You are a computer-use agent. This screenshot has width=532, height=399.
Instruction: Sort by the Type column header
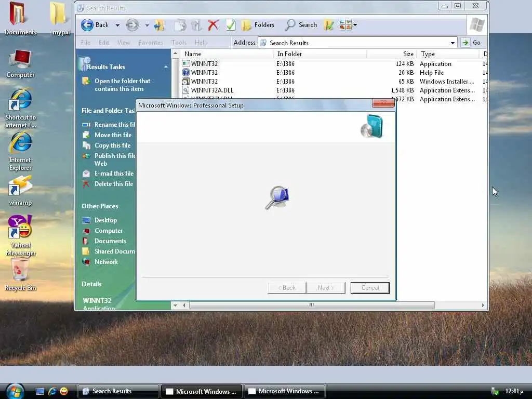[x=448, y=54]
